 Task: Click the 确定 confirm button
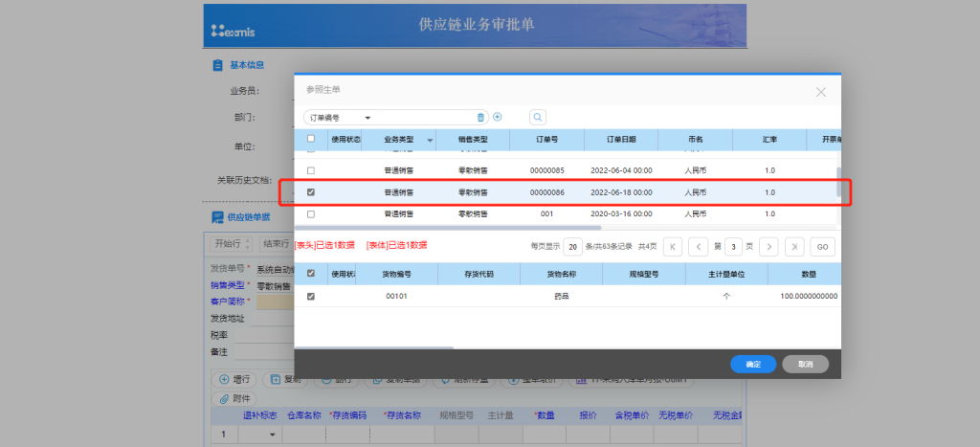[753, 364]
